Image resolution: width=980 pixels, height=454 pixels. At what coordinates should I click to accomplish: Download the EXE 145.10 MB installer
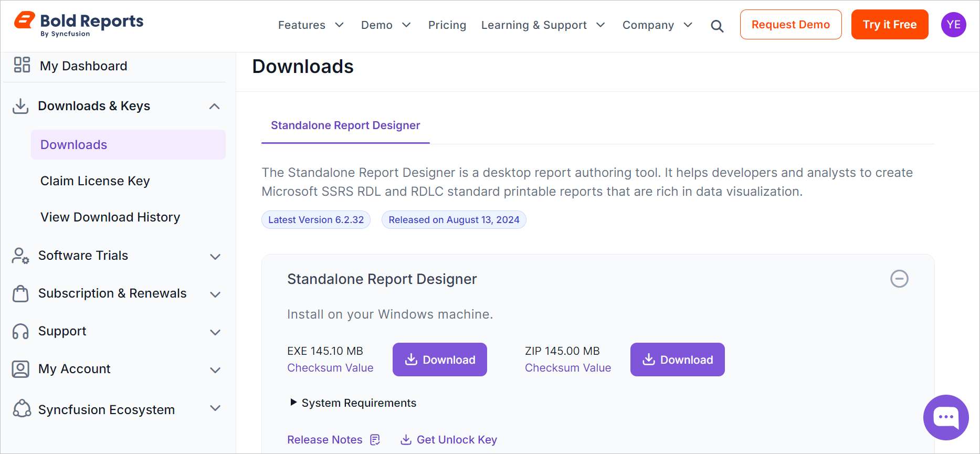click(440, 360)
